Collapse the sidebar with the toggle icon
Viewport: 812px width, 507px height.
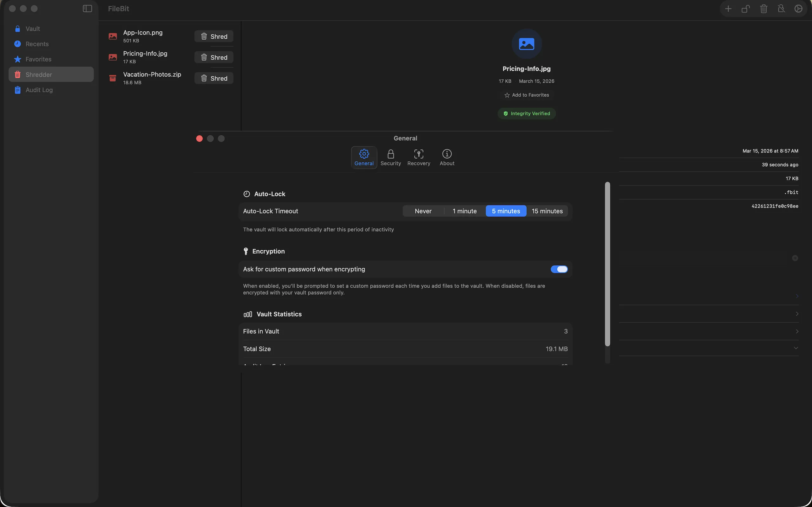pyautogui.click(x=87, y=8)
